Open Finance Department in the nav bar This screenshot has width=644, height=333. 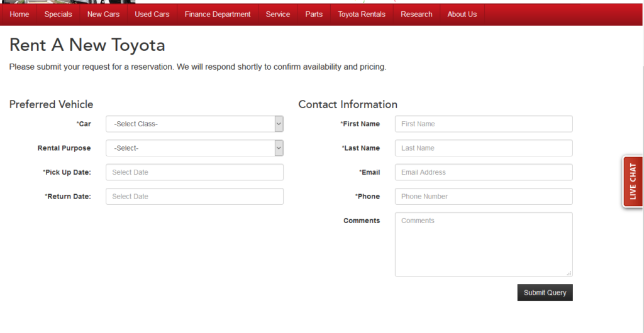(x=217, y=14)
